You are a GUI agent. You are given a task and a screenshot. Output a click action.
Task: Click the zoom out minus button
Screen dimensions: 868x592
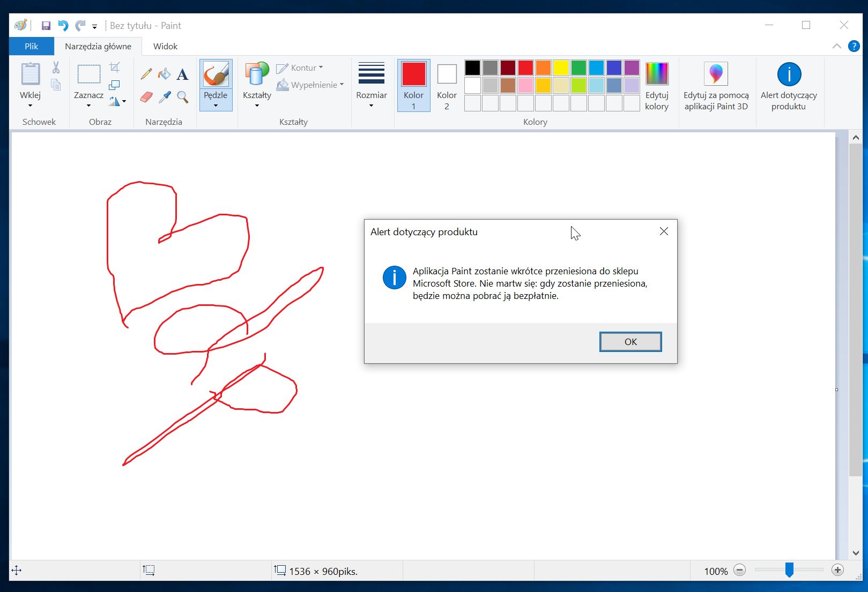point(739,571)
